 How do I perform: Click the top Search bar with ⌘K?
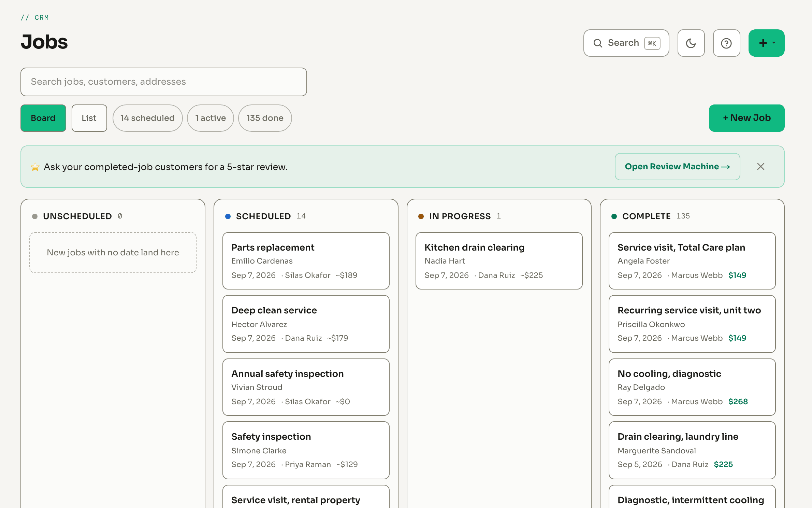[626, 43]
